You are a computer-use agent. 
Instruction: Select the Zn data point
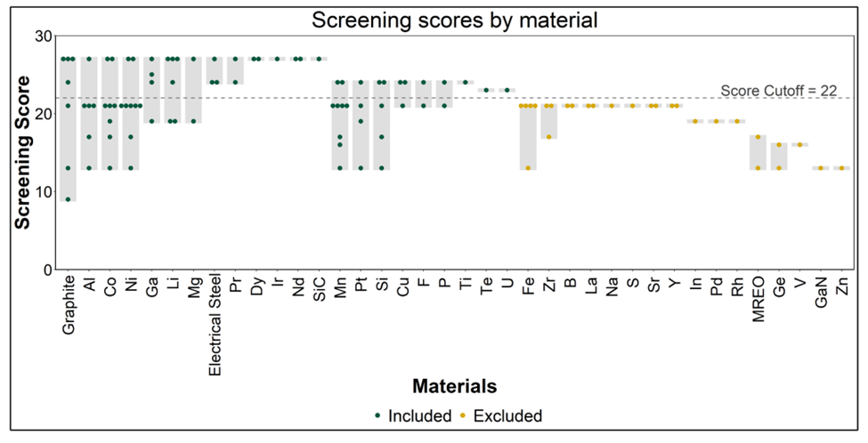coord(841,167)
